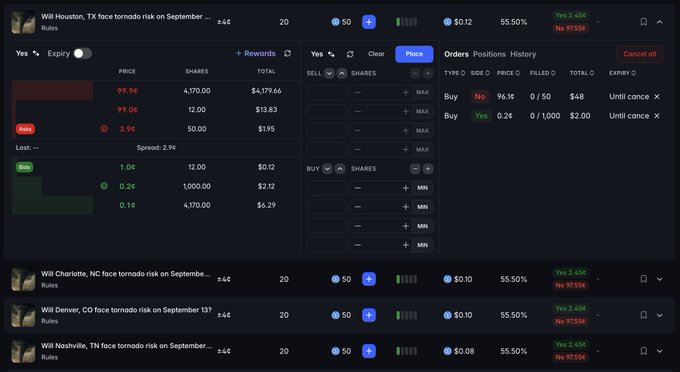This screenshot has height=372, width=680.
Task: Click the blue plus button in Houston row
Action: (369, 22)
